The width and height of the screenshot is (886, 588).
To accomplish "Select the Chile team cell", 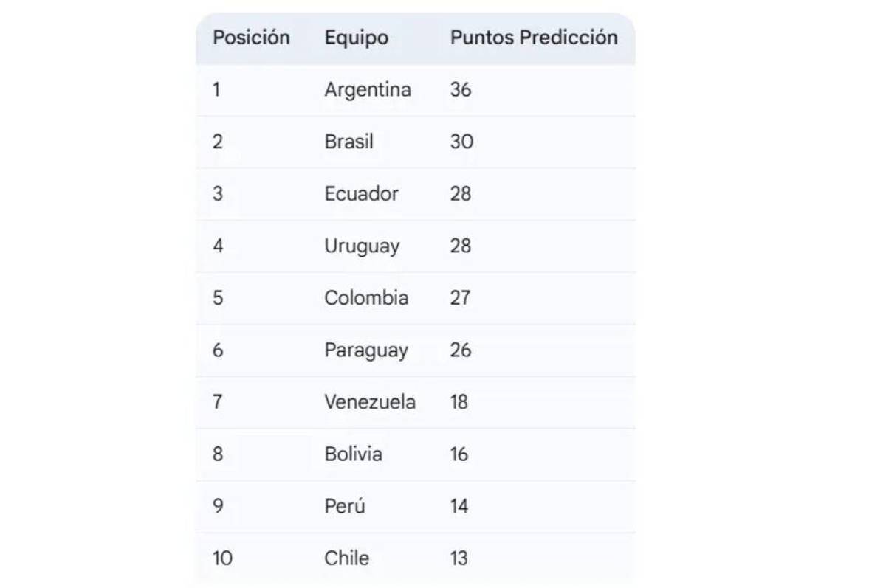I will [346, 558].
